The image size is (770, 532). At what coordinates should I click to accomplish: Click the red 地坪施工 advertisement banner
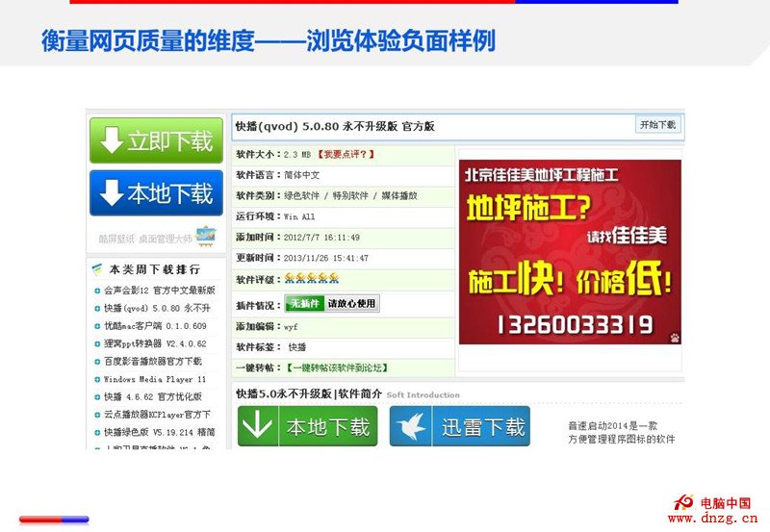point(570,251)
